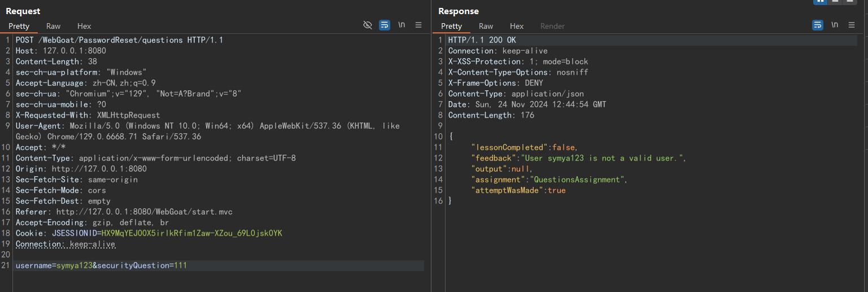This screenshot has height=292, width=868.
Task: Open the Request panel hamburger options menu
Action: click(x=418, y=25)
